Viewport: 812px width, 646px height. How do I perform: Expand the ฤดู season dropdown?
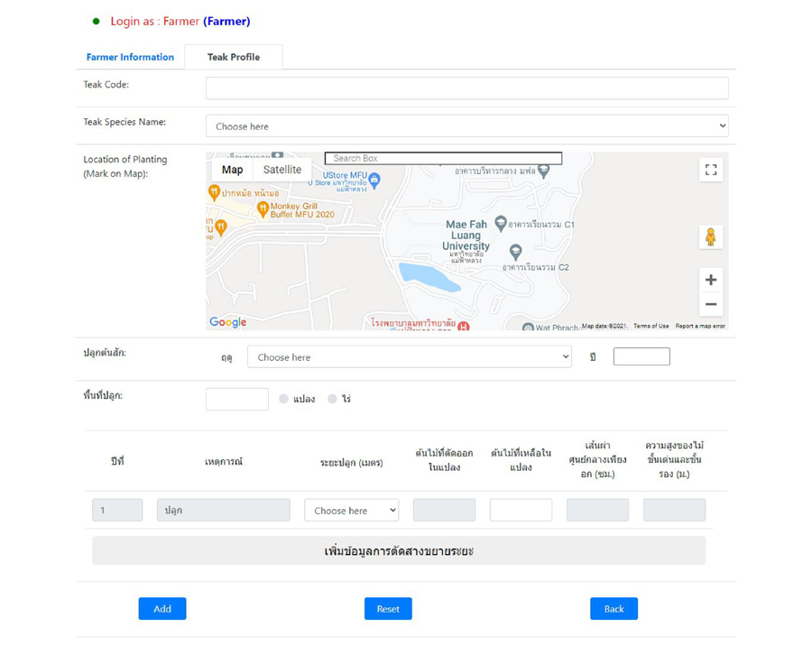[410, 357]
